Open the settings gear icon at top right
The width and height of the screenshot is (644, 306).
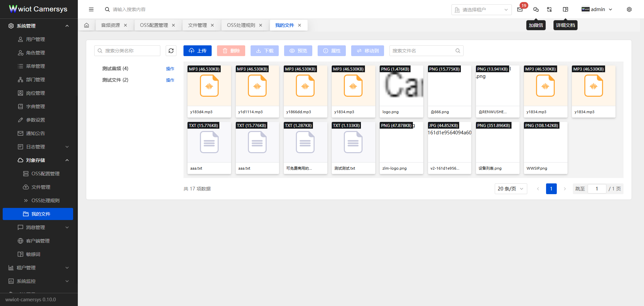pyautogui.click(x=629, y=9)
